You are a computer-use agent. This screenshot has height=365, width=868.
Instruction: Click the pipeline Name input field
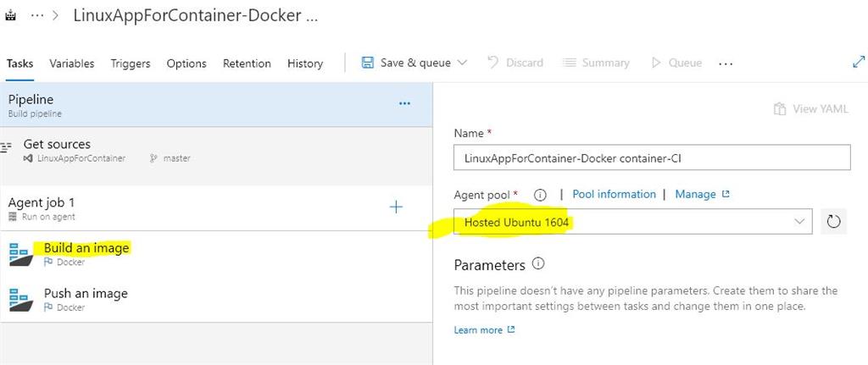pyautogui.click(x=651, y=158)
